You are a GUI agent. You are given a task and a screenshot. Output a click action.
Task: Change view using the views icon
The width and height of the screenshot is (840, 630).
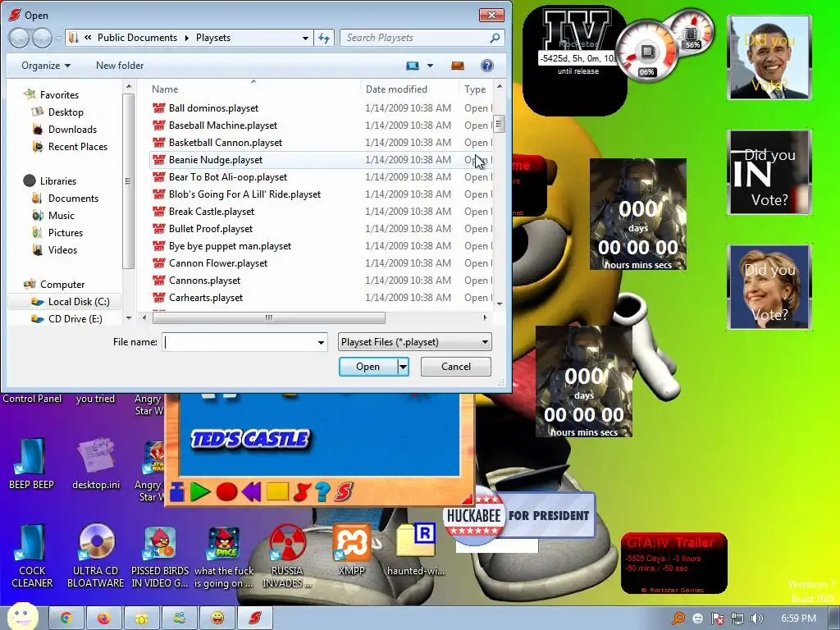tap(413, 66)
